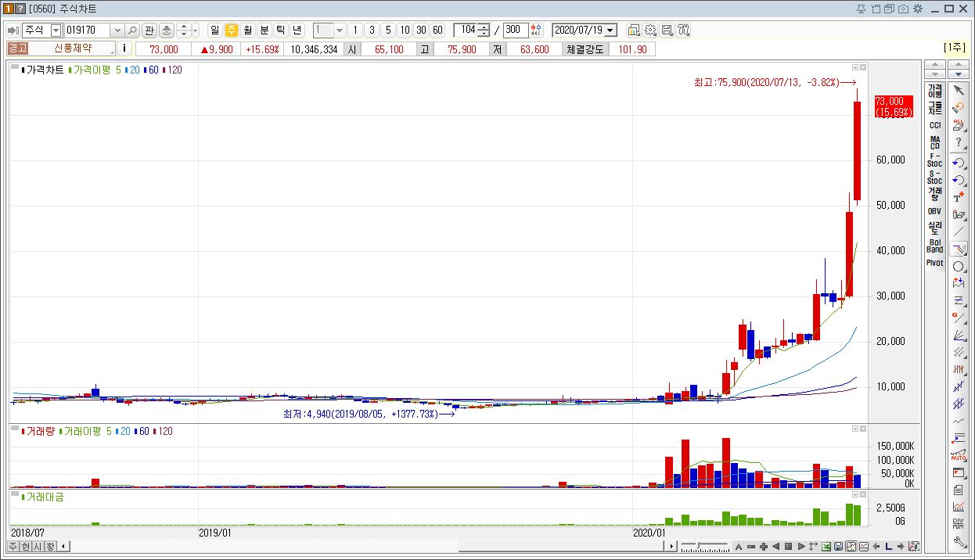The width and height of the screenshot is (975, 560).
Task: Open the chart settings gear icon
Action: (650, 30)
